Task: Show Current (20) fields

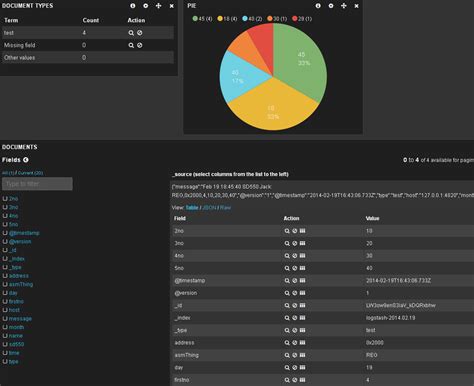Action: tap(30, 173)
